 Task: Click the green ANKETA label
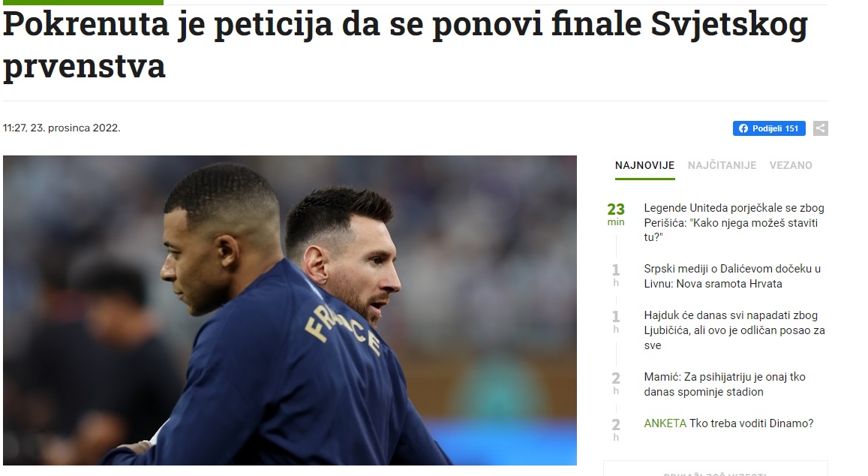click(665, 423)
